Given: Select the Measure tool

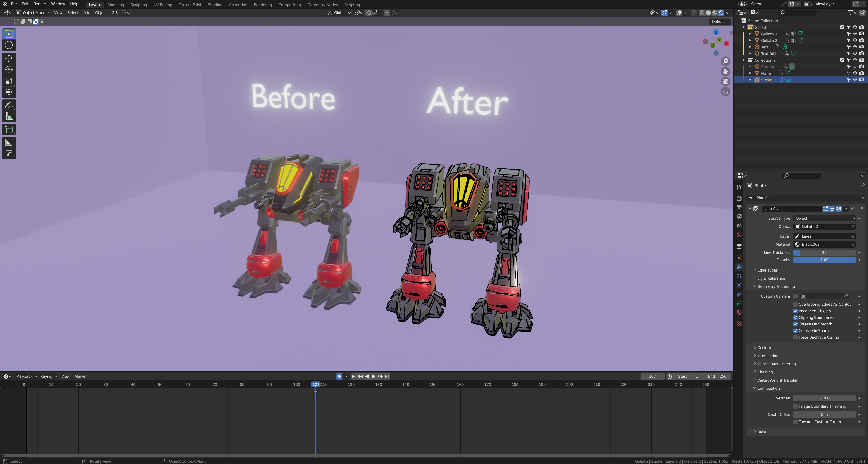Looking at the screenshot, I should pos(9,117).
